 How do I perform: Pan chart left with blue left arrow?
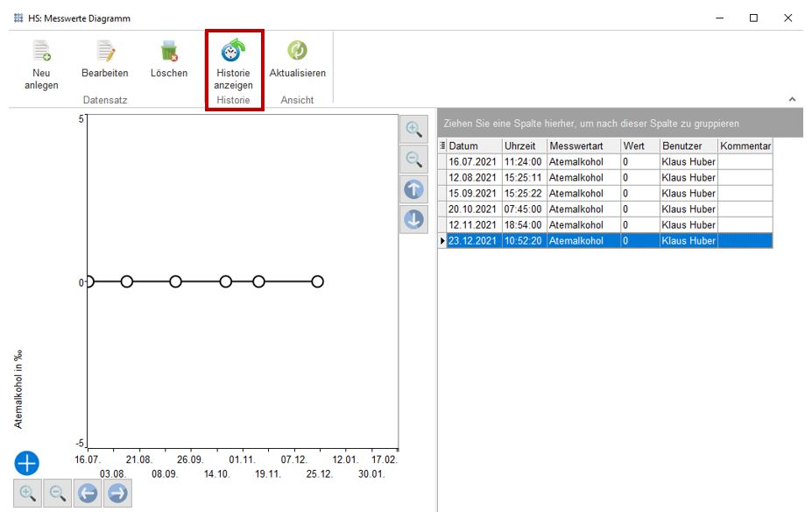tap(88, 494)
